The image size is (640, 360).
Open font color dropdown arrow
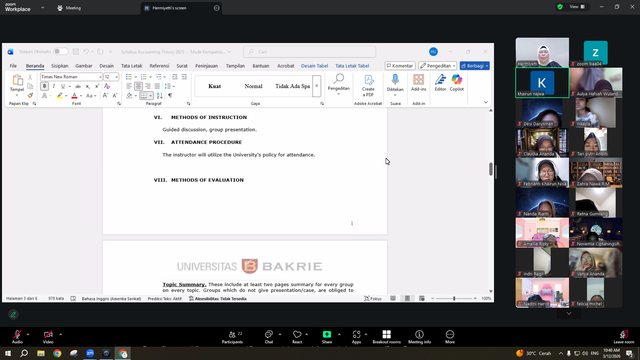81,96
